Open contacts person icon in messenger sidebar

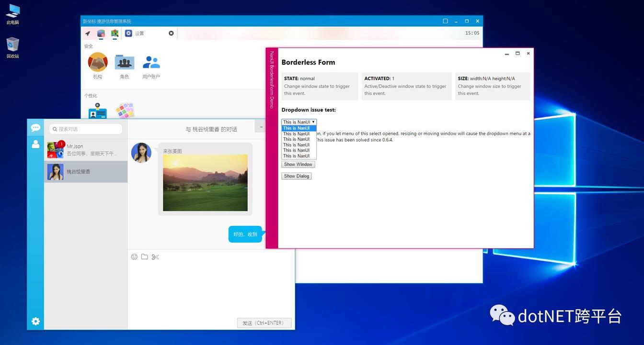pos(35,144)
